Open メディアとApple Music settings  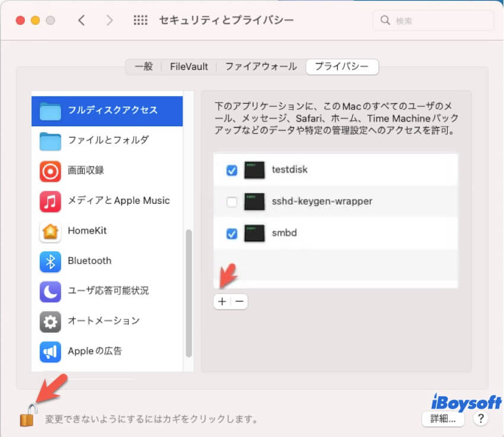pos(50,201)
